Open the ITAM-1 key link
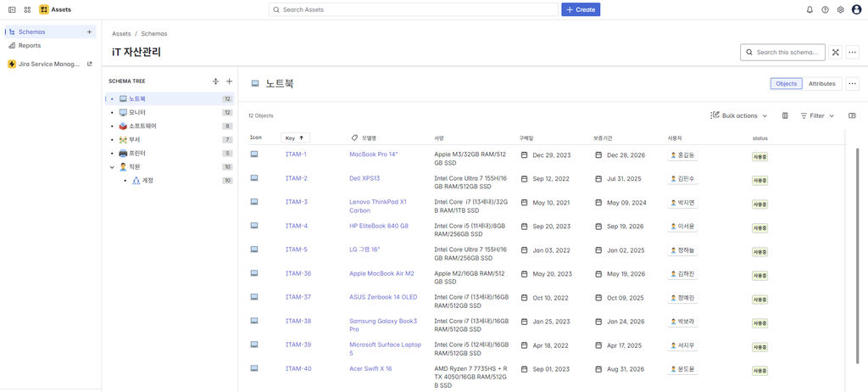Screen dimensions: 868x392 coord(296,154)
